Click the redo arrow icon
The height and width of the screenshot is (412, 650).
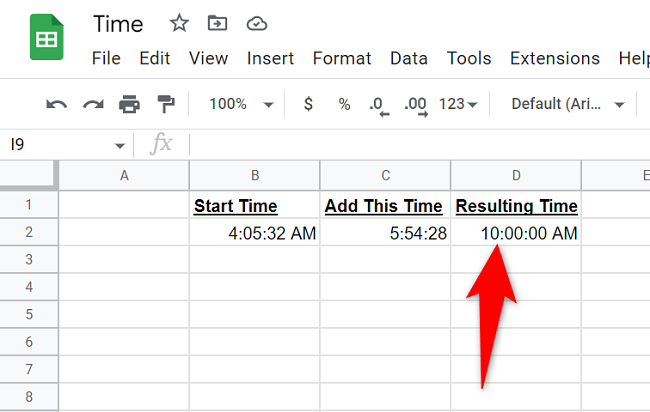pyautogui.click(x=93, y=104)
